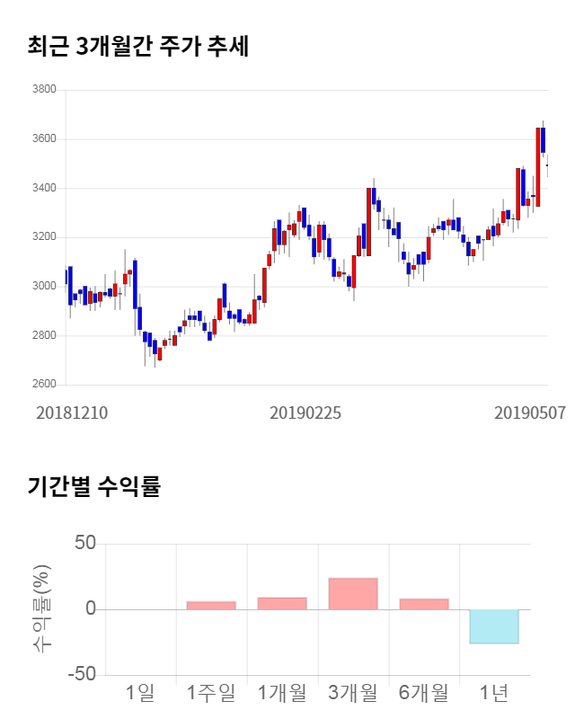Click the 최근 3개월간 주가 추세 heading
The width and height of the screenshot is (575, 728).
(x=137, y=47)
